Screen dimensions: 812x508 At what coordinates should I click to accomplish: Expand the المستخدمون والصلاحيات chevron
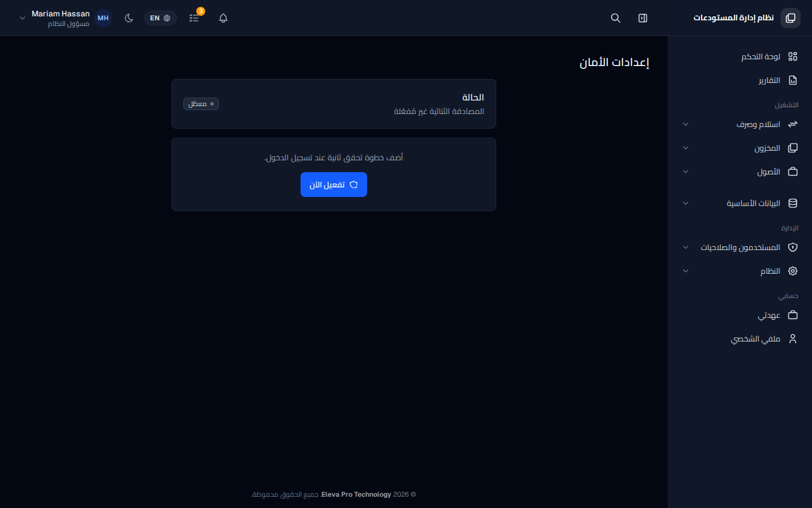(686, 247)
